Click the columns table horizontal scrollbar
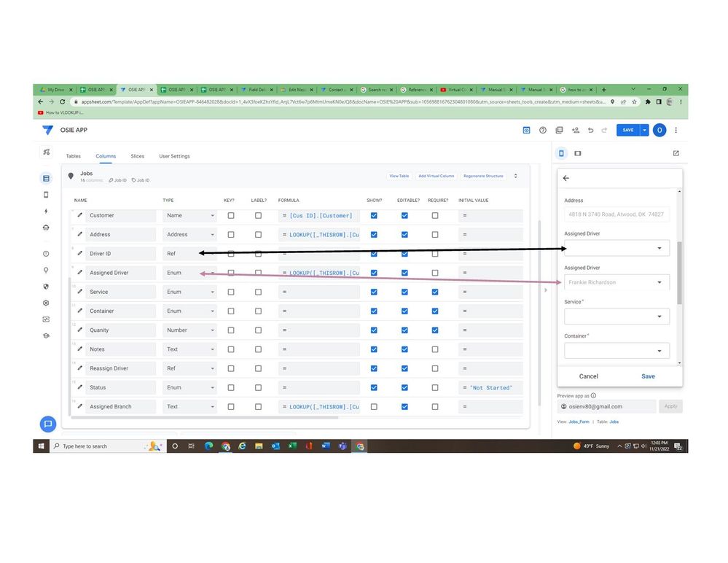This screenshot has width=728, height=563. pos(205,417)
